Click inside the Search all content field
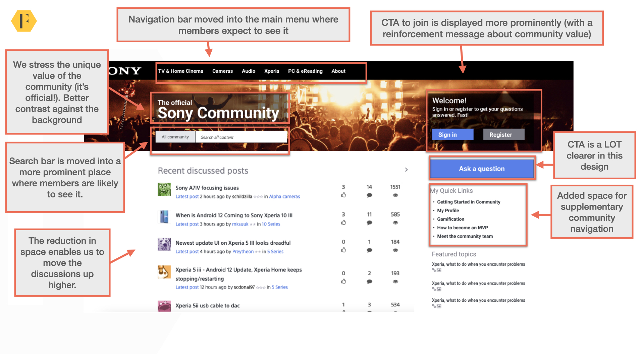Viewport: 644px width, 362px height. coord(240,137)
